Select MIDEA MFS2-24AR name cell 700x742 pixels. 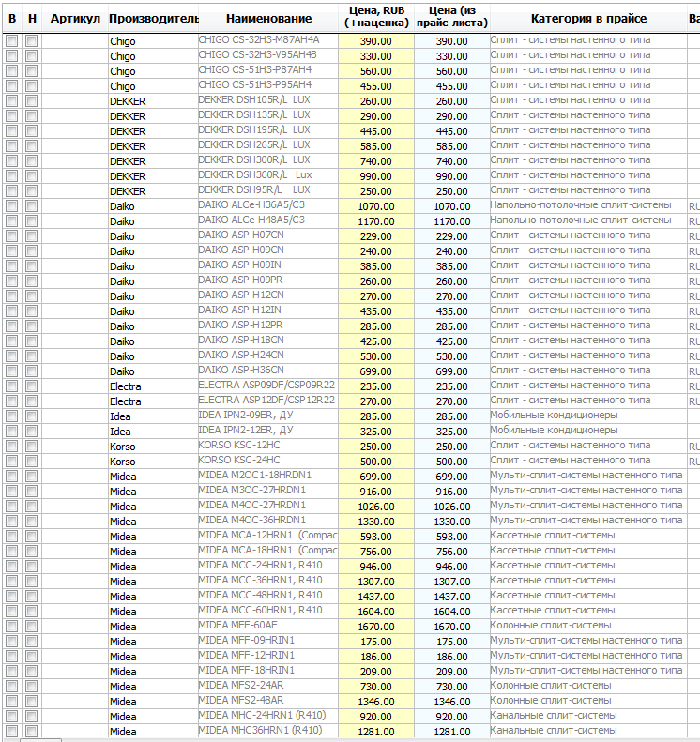tap(268, 686)
